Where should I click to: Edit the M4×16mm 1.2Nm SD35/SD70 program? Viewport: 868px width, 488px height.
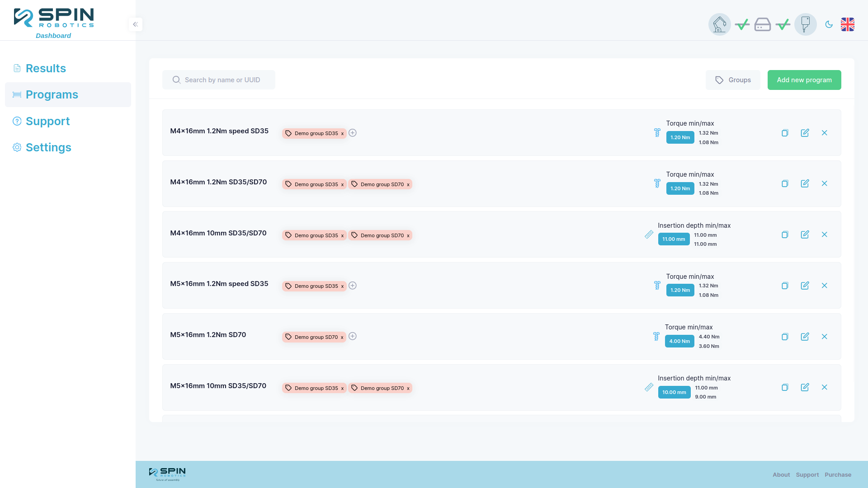(805, 183)
